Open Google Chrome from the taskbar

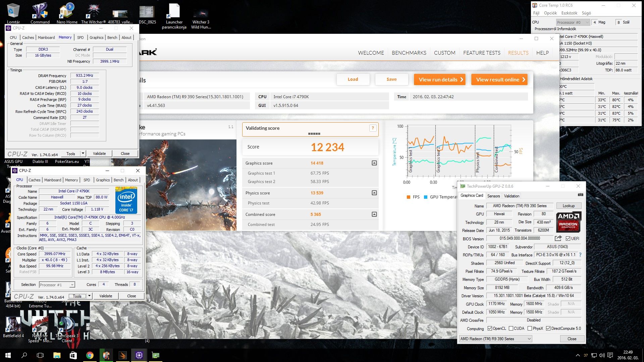point(90,355)
